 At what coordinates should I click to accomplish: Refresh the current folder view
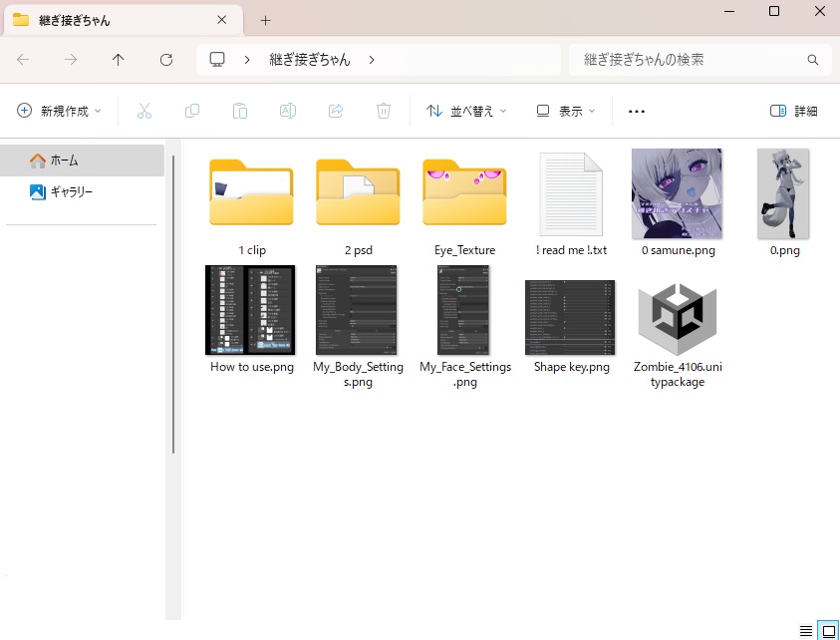coord(166,60)
